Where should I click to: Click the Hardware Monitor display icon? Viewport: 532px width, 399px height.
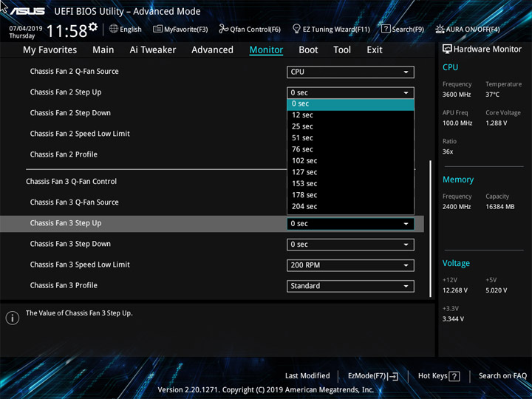(x=447, y=50)
